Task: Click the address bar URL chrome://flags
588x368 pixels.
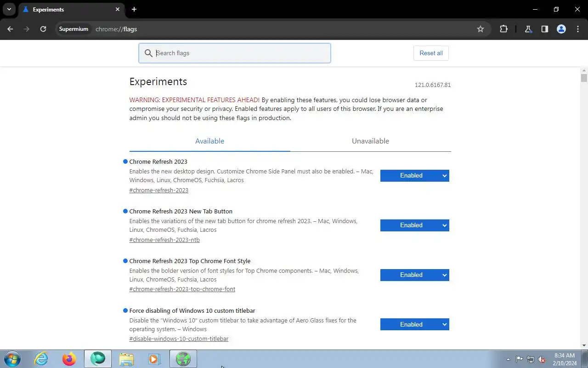Action: click(x=116, y=29)
